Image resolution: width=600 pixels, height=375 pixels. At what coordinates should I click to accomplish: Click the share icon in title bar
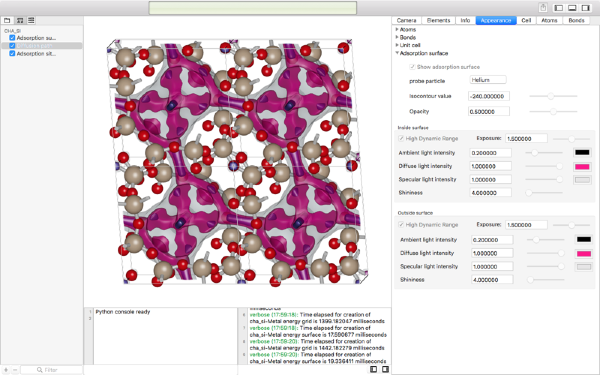tap(543, 8)
